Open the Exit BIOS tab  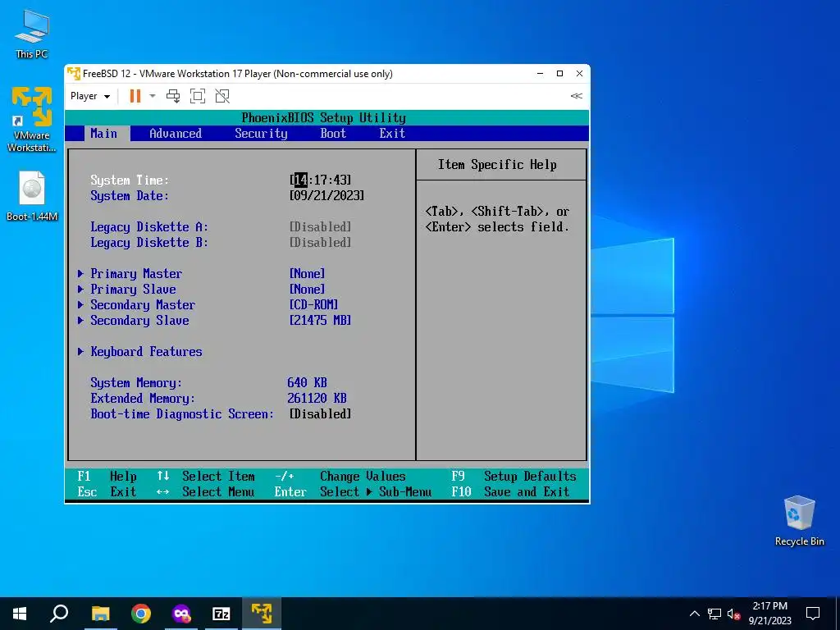pyautogui.click(x=392, y=134)
